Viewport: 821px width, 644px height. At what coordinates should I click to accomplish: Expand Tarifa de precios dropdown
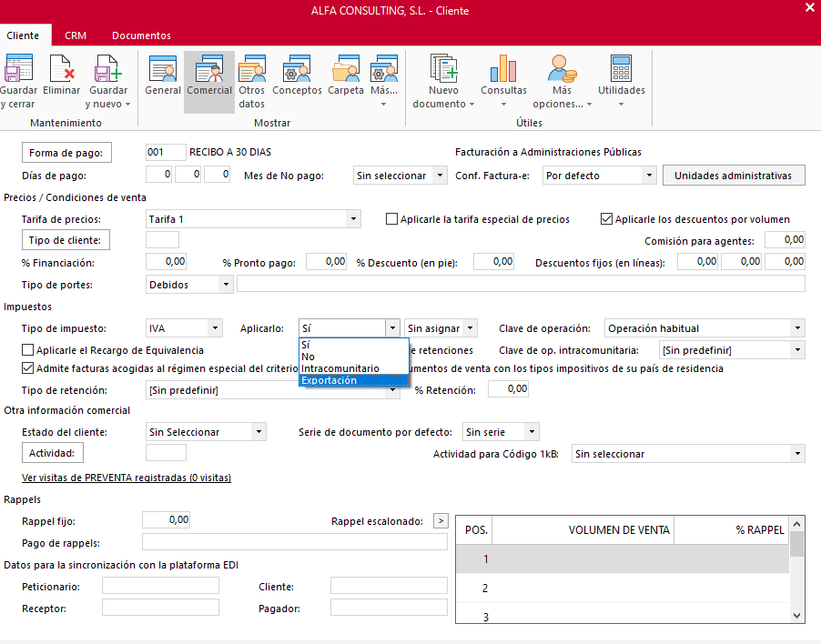353,219
